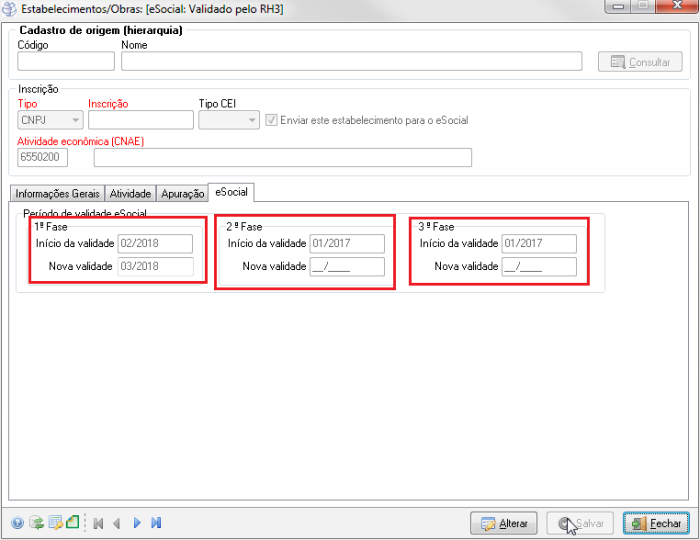Open the Tipo CNPJ dropdown
The width and height of the screenshot is (700, 540).
[x=50, y=120]
